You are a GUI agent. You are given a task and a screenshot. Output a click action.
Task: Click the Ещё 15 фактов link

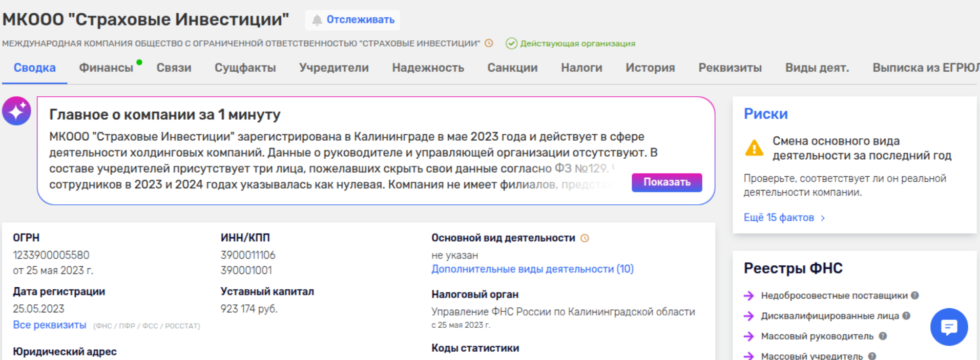coord(779,218)
